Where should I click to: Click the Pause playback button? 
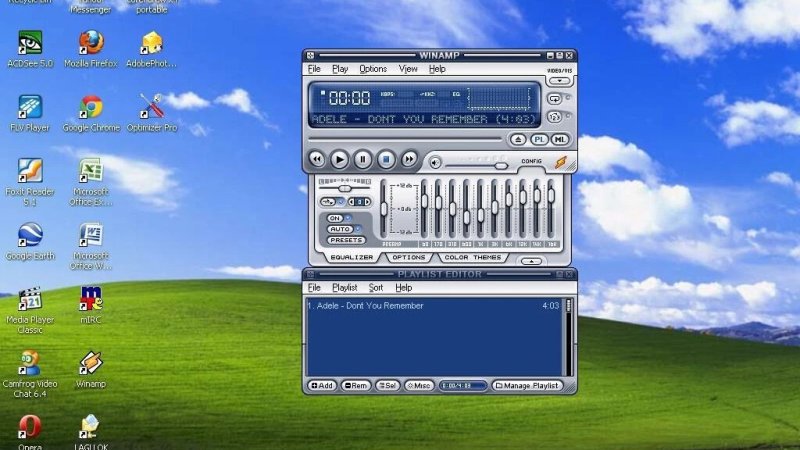coord(363,159)
